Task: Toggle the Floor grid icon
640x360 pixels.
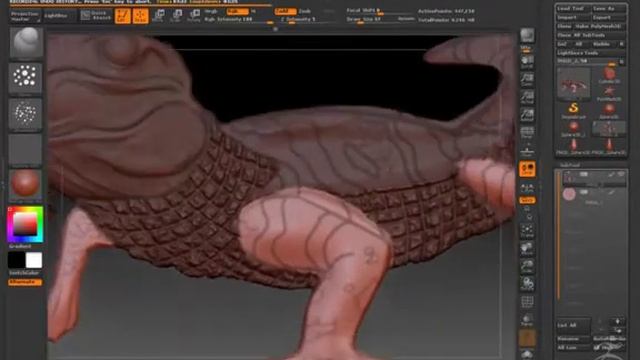Action: [527, 151]
